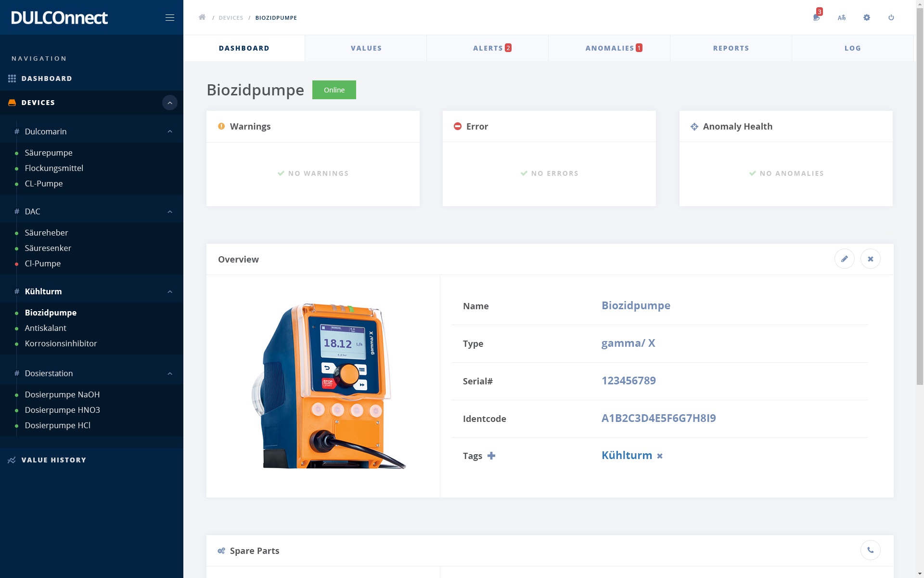This screenshot has height=578, width=924.
Task: Close the Overview panel
Action: click(871, 259)
